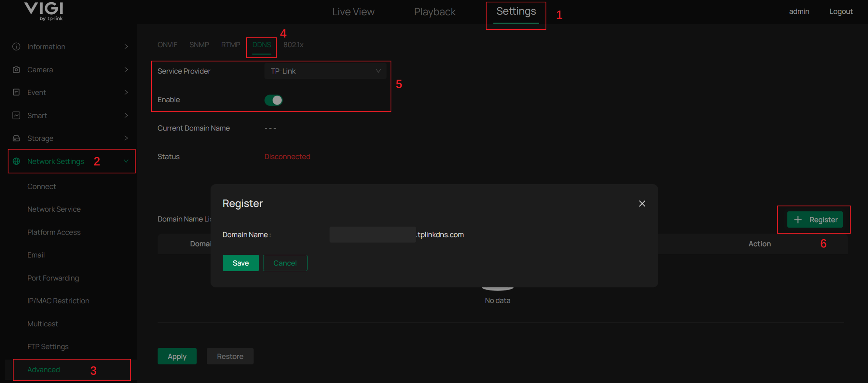Viewport: 868px width, 383px height.
Task: Select the Information icon in the sidebar
Action: [x=16, y=47]
